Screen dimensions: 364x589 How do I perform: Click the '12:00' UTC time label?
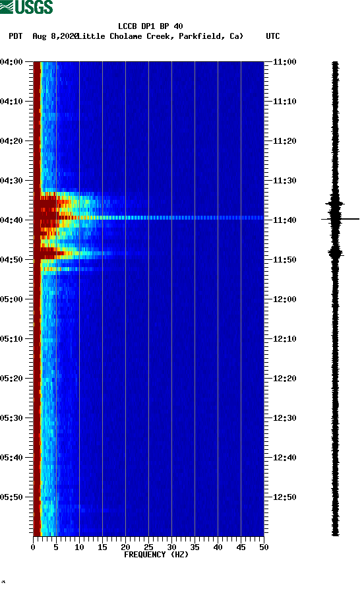(x=285, y=299)
